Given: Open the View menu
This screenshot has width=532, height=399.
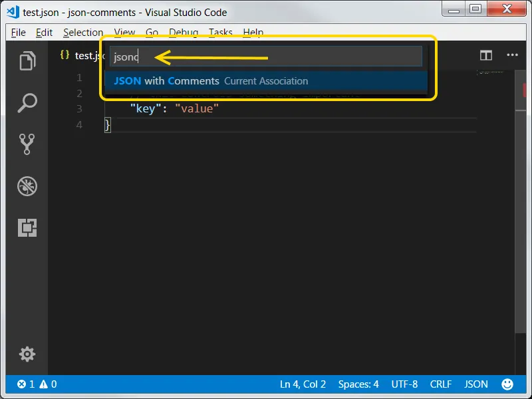Looking at the screenshot, I should [124, 32].
